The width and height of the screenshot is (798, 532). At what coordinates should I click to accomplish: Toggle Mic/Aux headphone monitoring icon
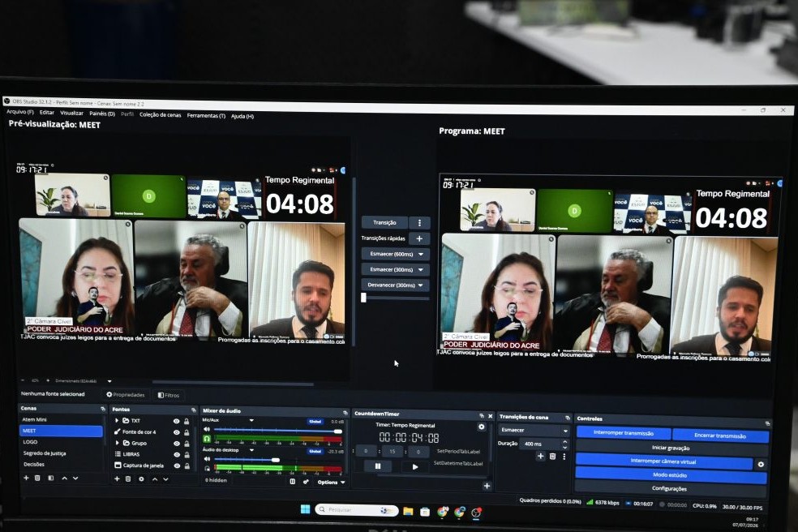point(207,438)
